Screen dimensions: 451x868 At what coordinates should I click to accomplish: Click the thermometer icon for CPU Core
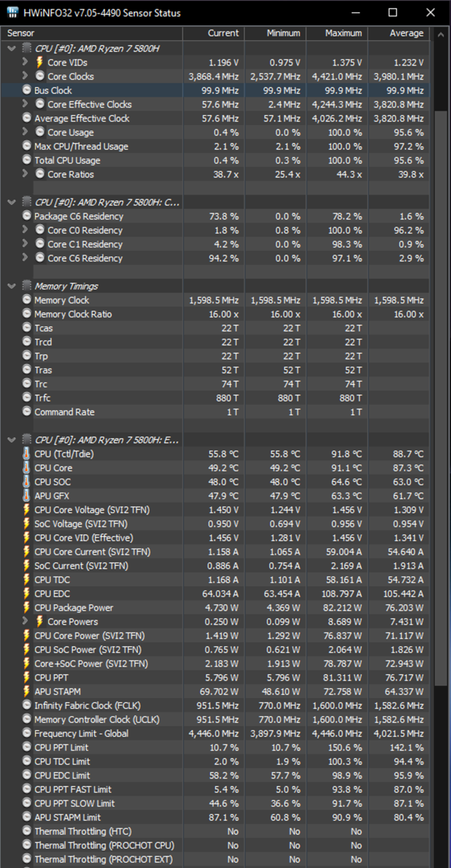coord(27,468)
